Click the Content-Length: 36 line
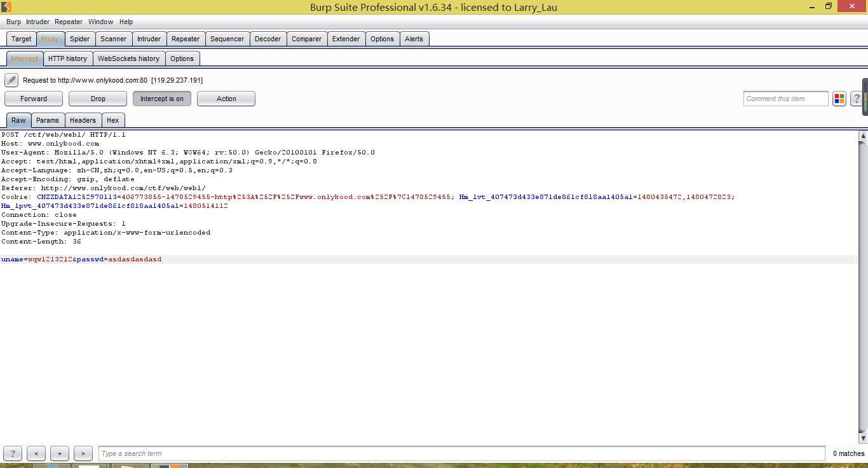 coord(41,242)
